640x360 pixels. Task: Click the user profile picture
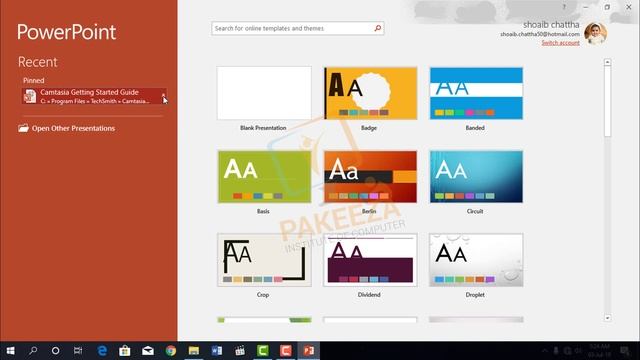click(x=596, y=33)
